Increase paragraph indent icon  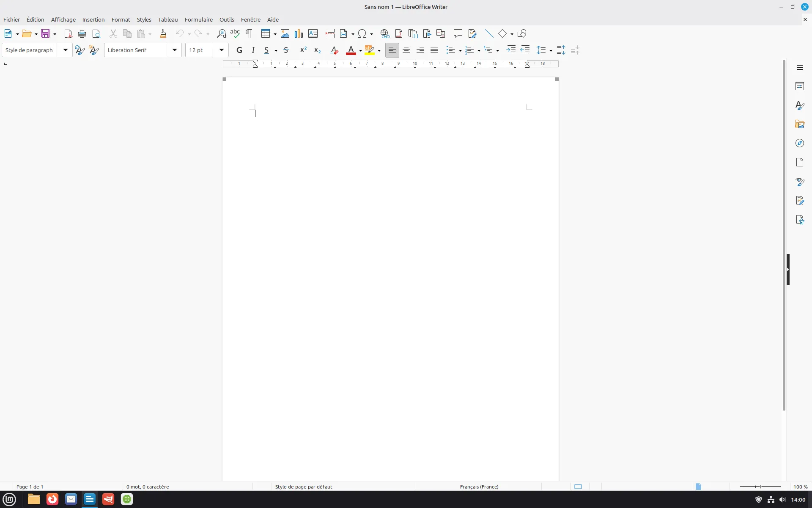(511, 50)
